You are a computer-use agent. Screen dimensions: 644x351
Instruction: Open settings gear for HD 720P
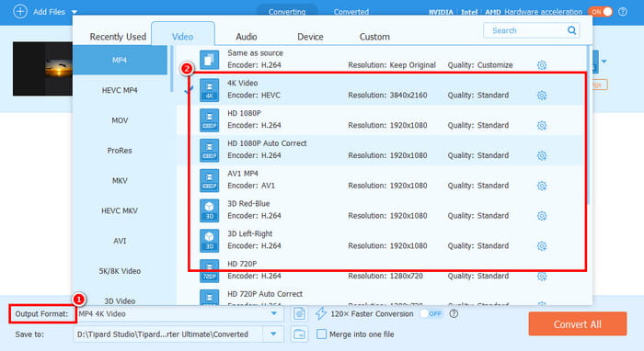tap(542, 276)
